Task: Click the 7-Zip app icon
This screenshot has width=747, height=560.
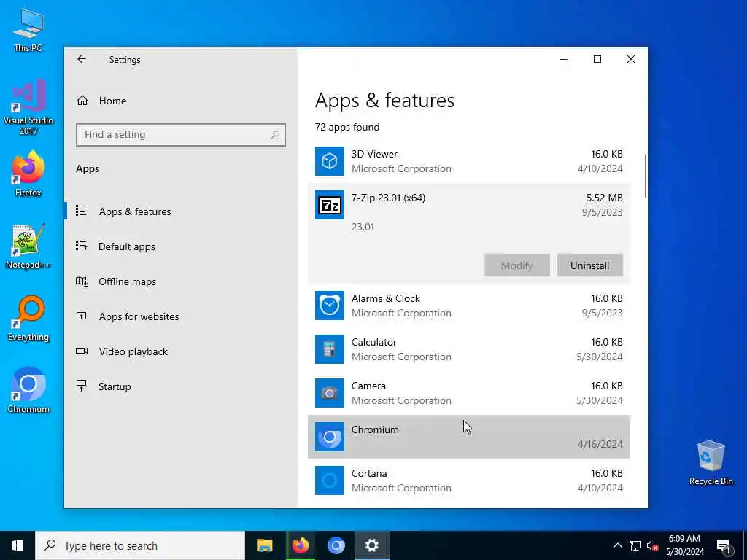Action: pyautogui.click(x=329, y=205)
